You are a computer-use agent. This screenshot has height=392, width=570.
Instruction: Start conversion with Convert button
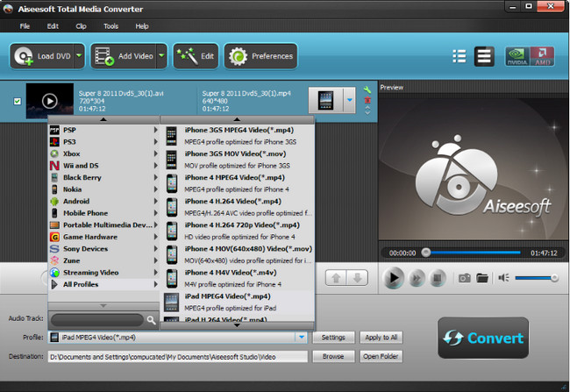pyautogui.click(x=483, y=338)
